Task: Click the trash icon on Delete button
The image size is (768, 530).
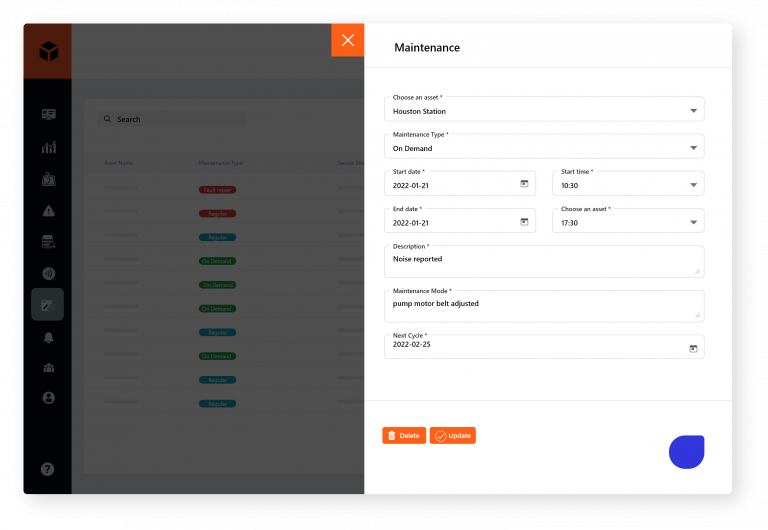Action: tap(391, 435)
